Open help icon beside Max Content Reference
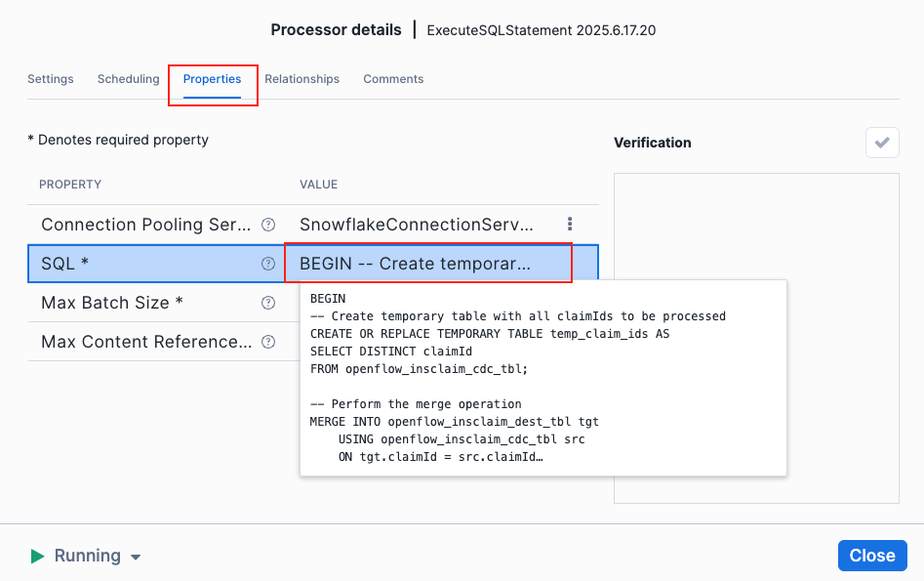Image resolution: width=924 pixels, height=581 pixels. (268, 342)
